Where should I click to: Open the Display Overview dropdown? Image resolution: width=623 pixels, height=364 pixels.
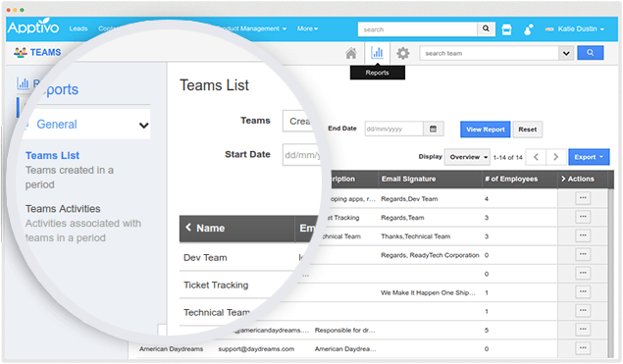(x=467, y=157)
